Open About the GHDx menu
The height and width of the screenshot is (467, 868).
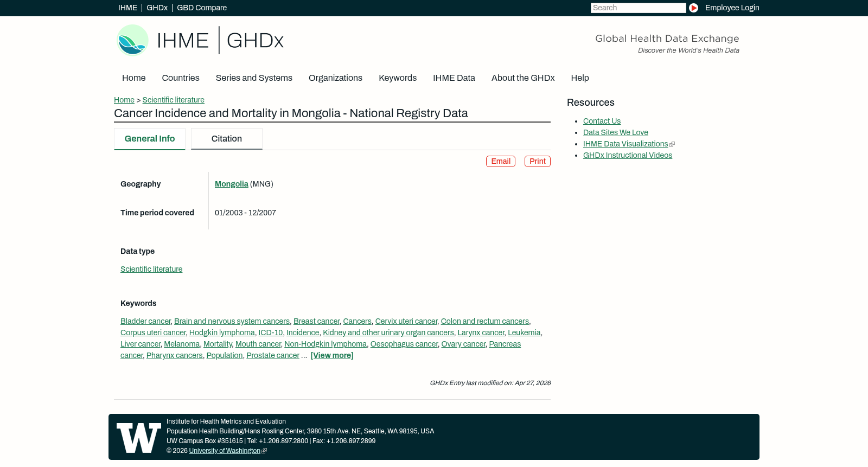point(523,78)
